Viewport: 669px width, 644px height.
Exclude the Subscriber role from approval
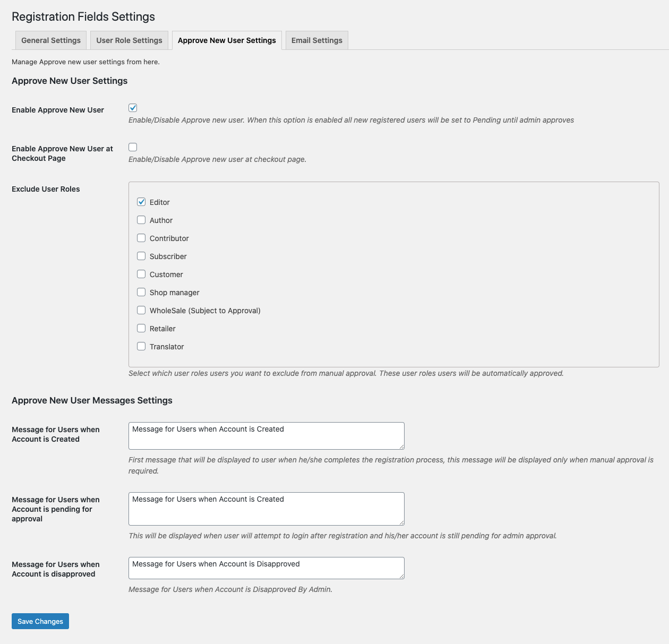pyautogui.click(x=141, y=256)
